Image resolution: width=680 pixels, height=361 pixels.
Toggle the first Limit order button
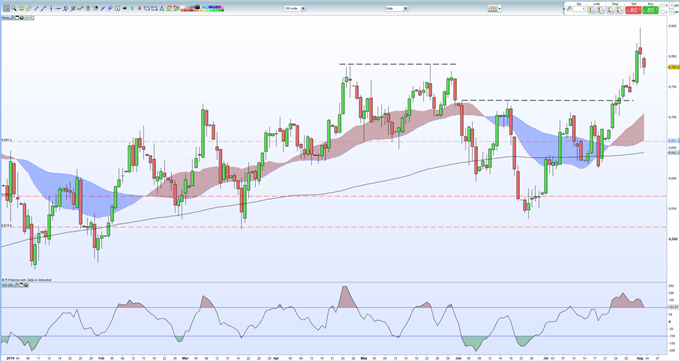pos(592,10)
